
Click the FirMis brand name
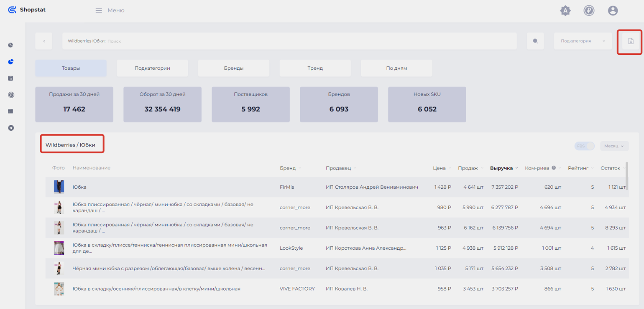287,187
